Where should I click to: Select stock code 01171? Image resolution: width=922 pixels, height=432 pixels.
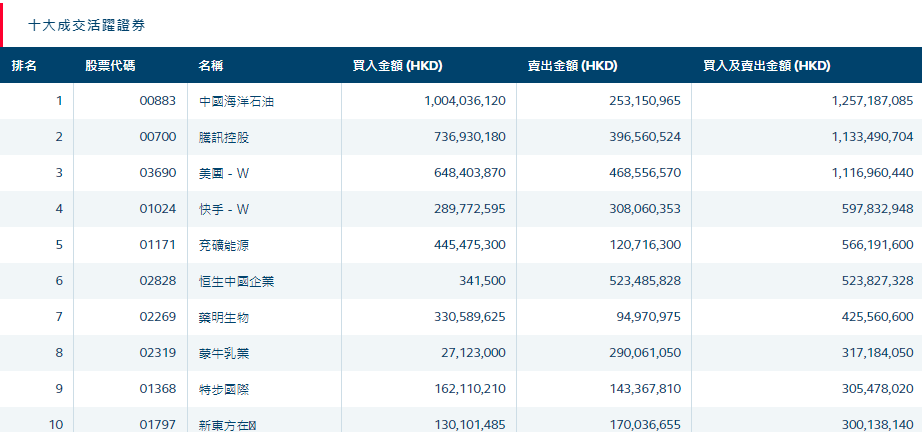click(158, 245)
